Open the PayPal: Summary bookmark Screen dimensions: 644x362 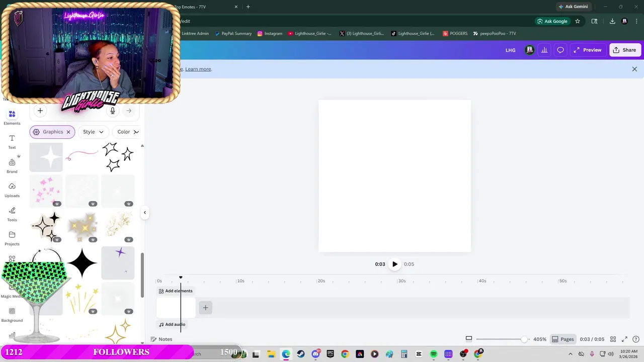(233, 33)
